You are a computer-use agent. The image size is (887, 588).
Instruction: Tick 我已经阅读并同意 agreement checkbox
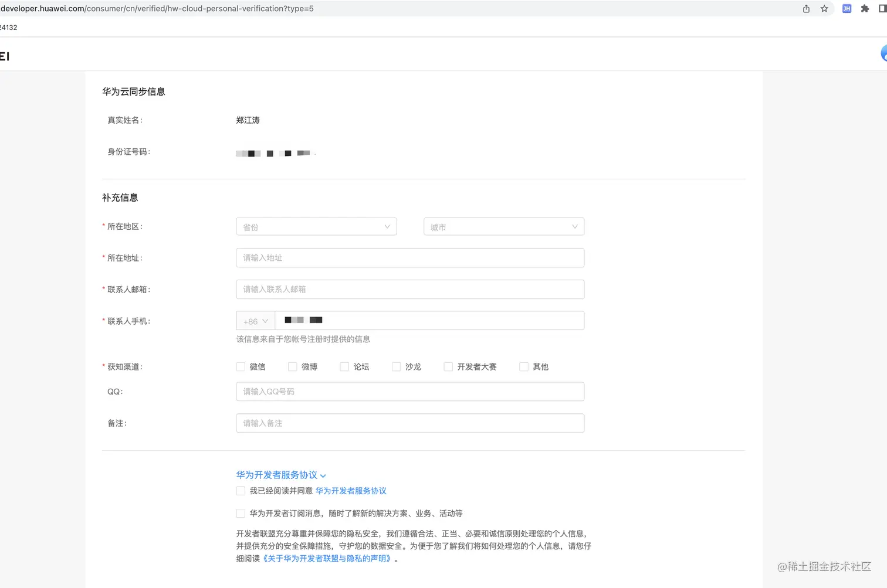tap(241, 491)
